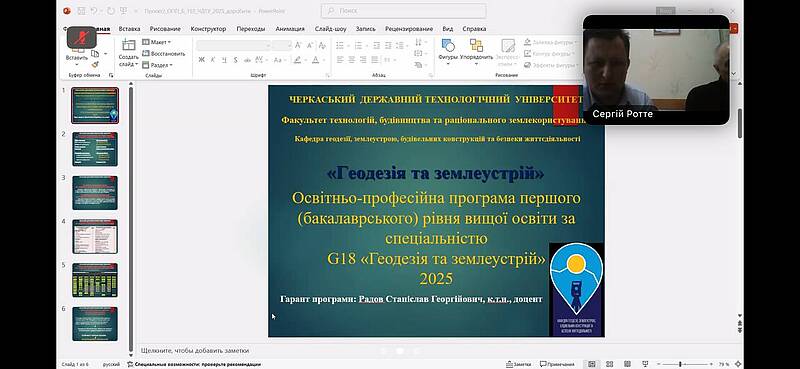
Task: Click the undo icon in title bar
Action: [x=94, y=10]
